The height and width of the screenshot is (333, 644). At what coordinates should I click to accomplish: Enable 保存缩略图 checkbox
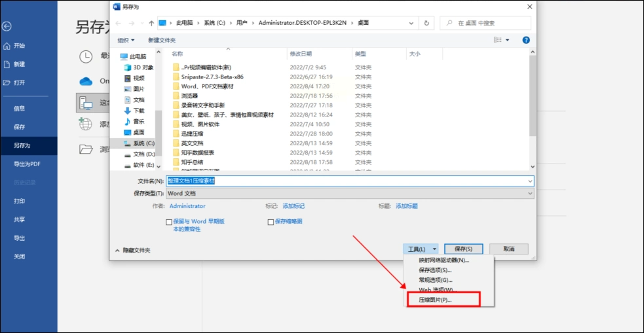271,222
